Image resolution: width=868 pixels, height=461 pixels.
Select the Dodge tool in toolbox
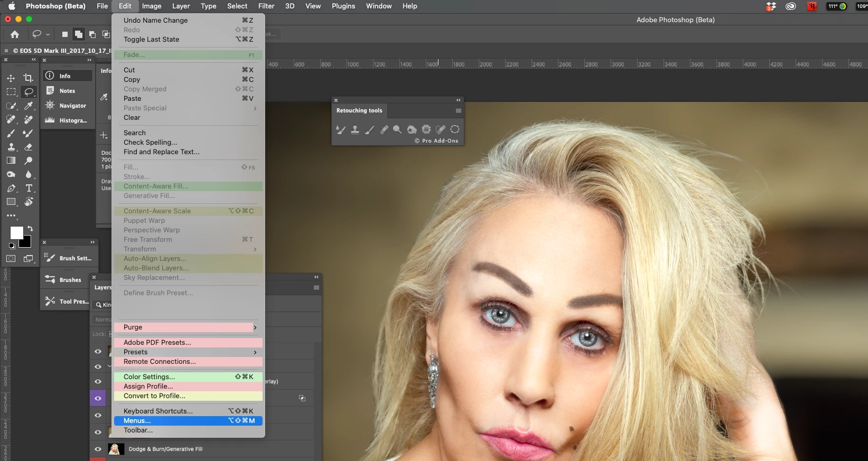pos(29,161)
